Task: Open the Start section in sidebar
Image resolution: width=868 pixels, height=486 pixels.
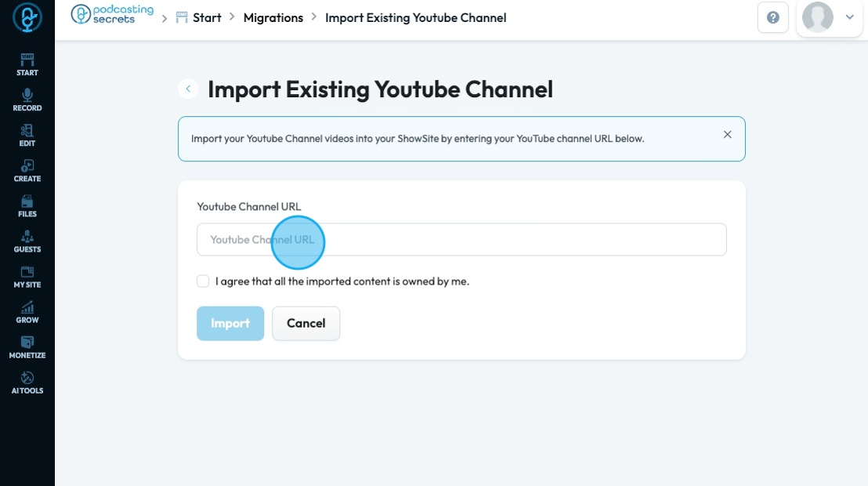Action: pos(27,65)
